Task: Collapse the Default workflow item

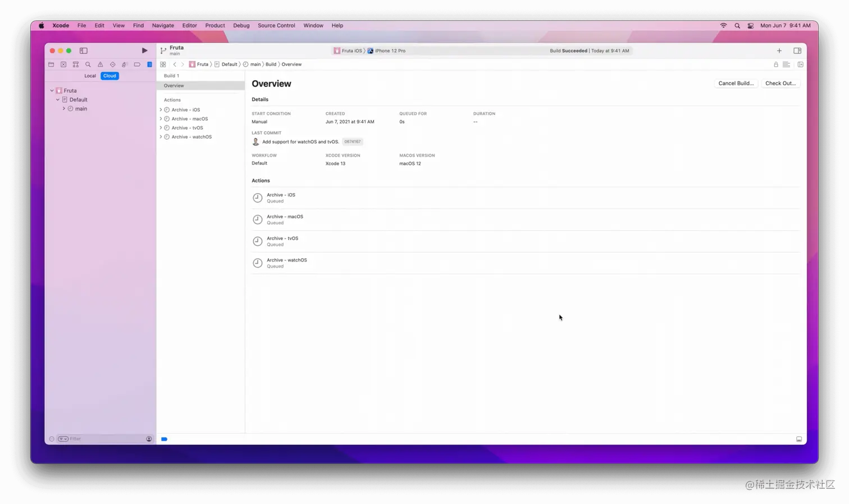Action: click(58, 99)
